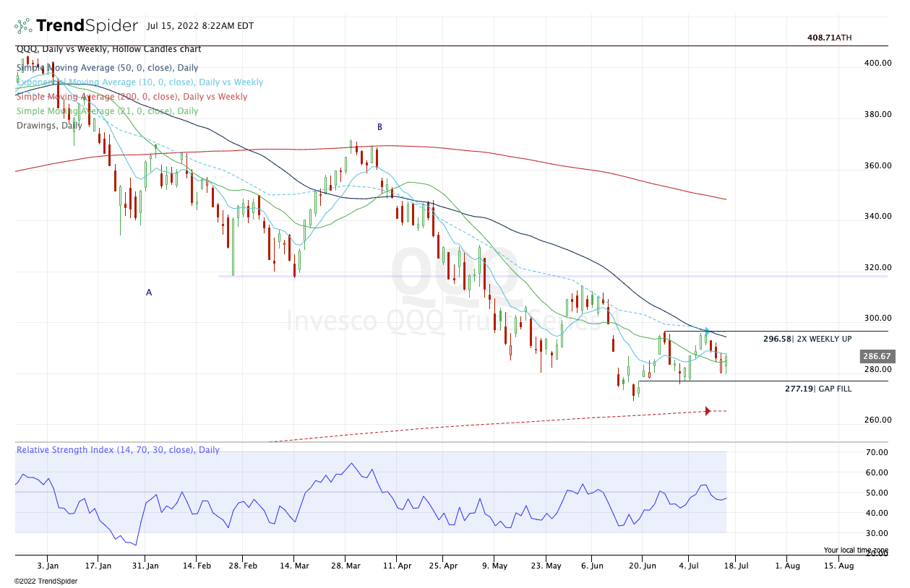This screenshot has height=588, width=910.
Task: Select the 'Simple Moving Average (21, 0, close), Daily' legend
Action: pyautogui.click(x=107, y=111)
